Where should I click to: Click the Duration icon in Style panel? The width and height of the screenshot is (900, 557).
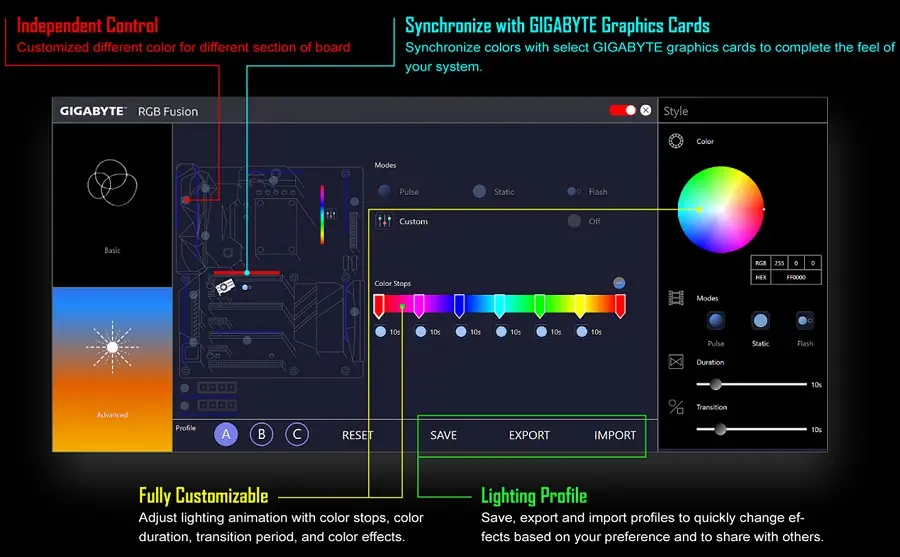(676, 362)
